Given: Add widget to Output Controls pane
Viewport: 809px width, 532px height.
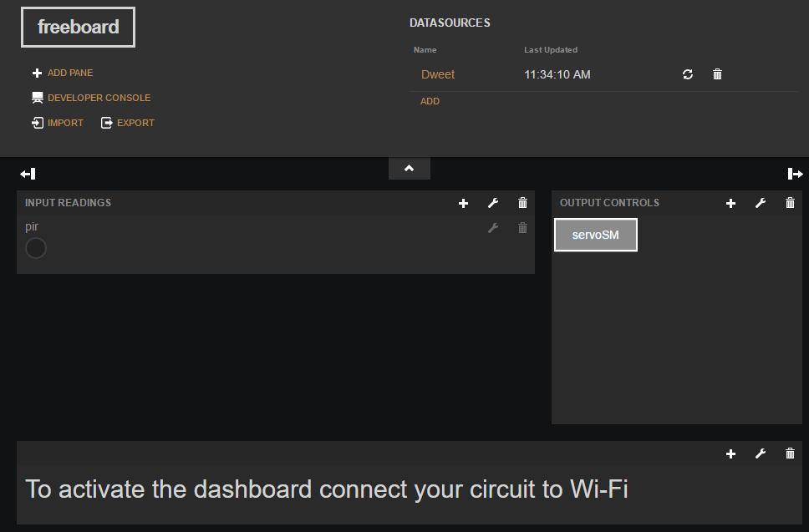Looking at the screenshot, I should pos(730,203).
